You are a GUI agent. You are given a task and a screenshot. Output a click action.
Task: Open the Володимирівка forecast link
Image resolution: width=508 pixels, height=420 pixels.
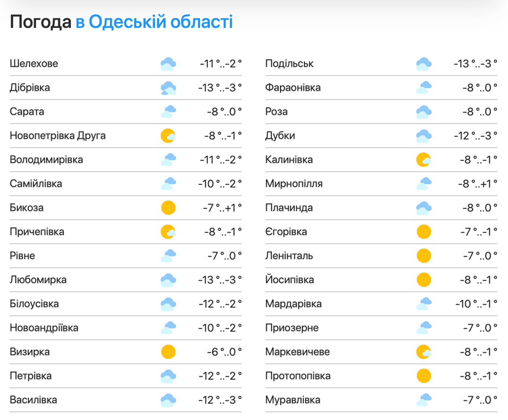pos(46,160)
